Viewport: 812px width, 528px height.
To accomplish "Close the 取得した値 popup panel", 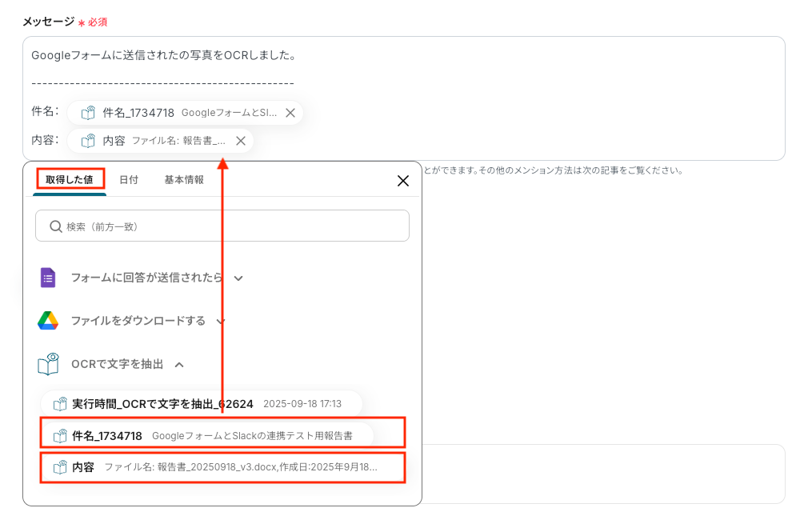I will 403,181.
